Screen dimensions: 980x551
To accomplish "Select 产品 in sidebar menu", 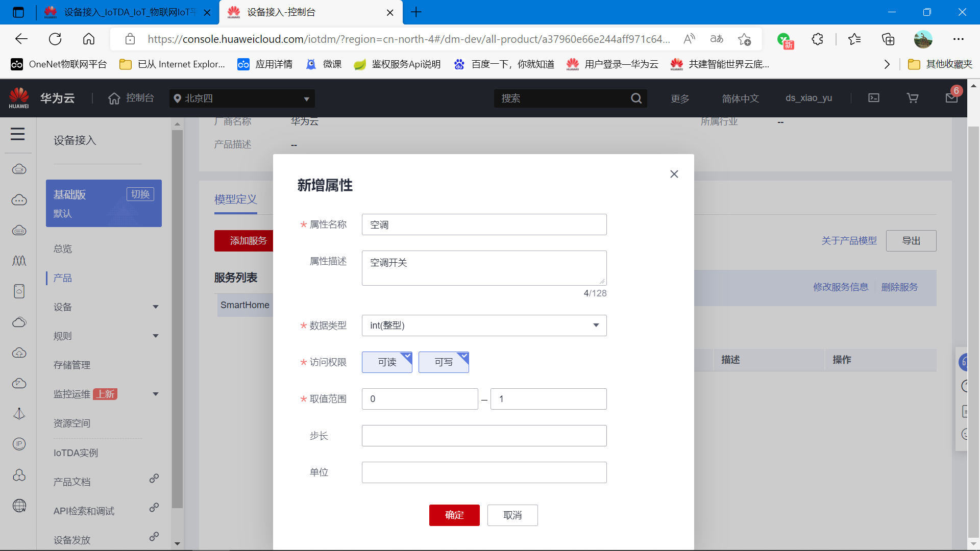I will tap(63, 278).
